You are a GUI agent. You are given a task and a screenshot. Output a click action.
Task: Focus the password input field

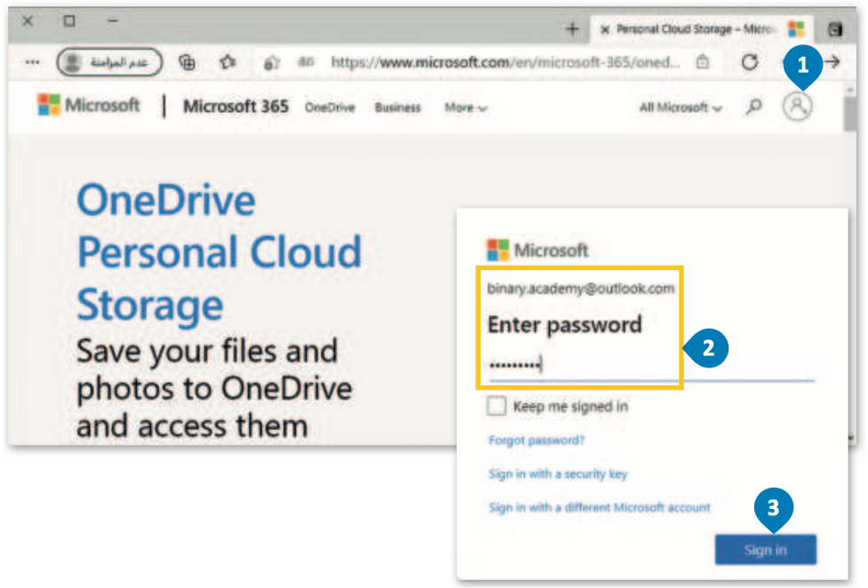[651, 365]
